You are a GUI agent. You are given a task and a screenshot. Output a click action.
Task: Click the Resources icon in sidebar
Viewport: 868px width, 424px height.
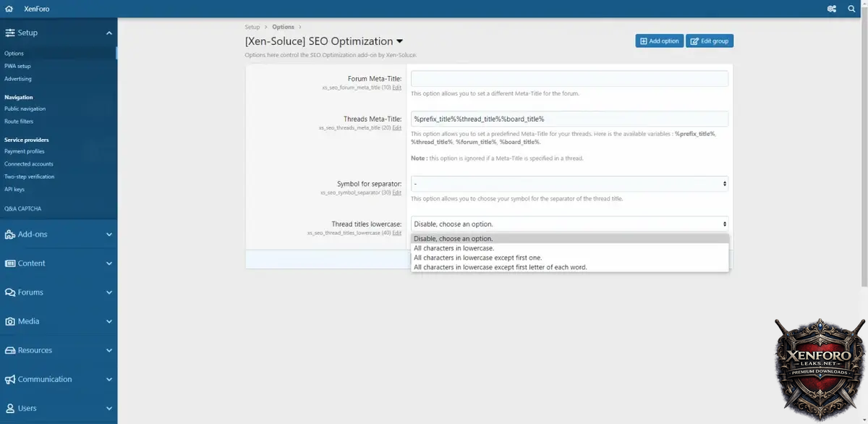pos(10,350)
